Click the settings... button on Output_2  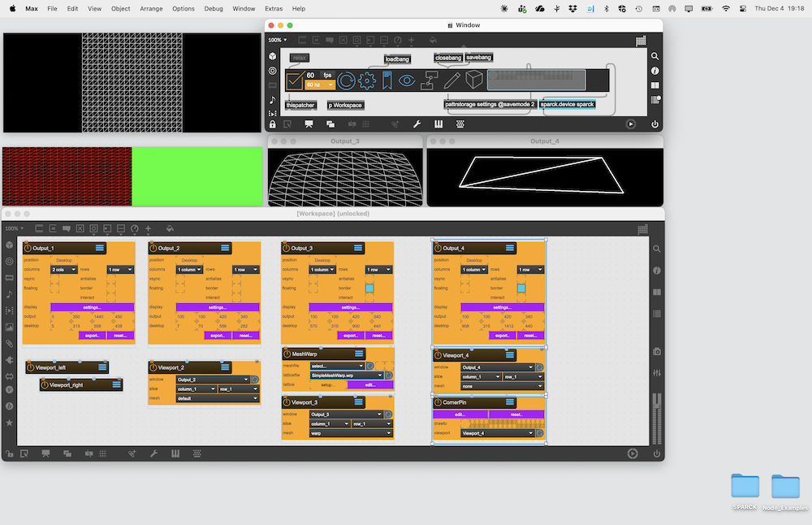point(217,307)
